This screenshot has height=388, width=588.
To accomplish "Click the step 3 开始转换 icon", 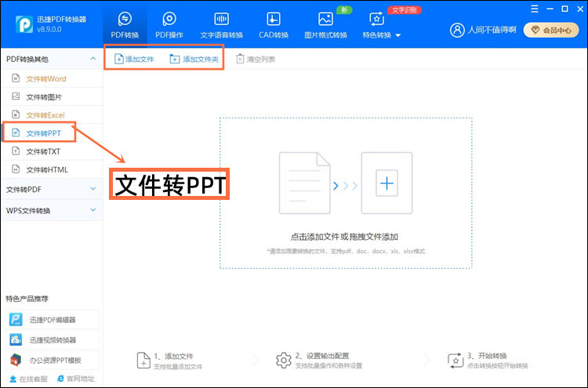I will (456, 361).
